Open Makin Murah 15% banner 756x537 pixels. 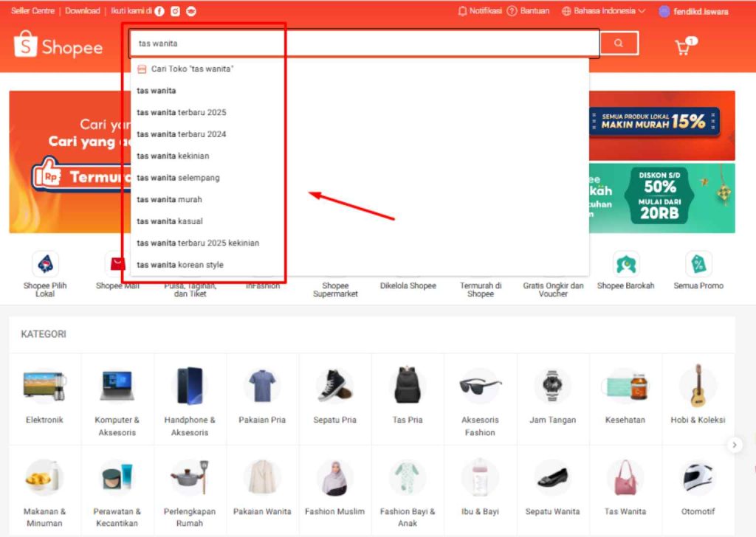click(x=662, y=125)
